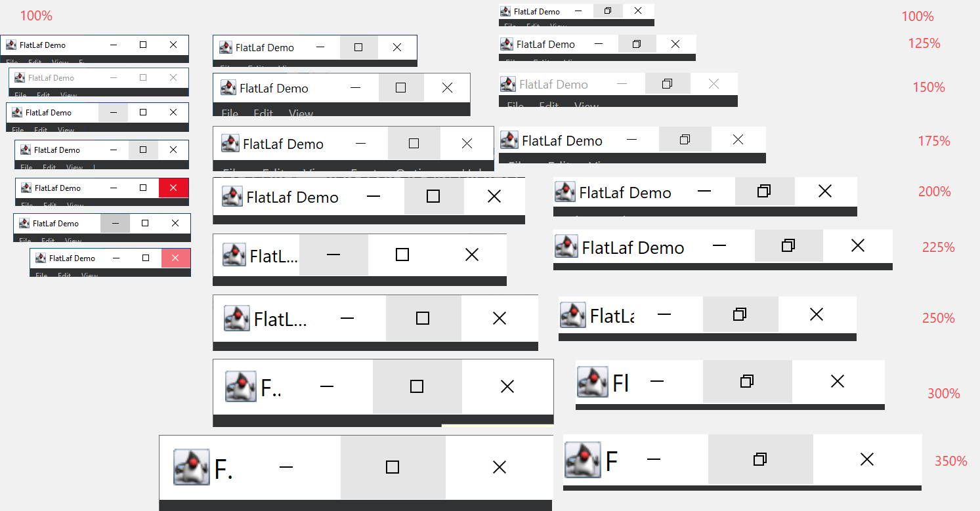Click restore icon in the 225% row window
This screenshot has width=980, height=511.
click(x=788, y=246)
